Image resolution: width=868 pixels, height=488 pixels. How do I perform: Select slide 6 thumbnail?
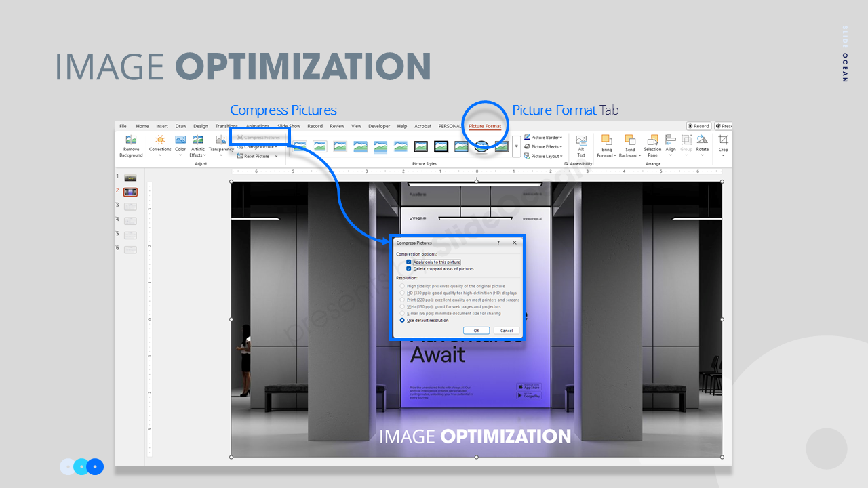pos(130,249)
